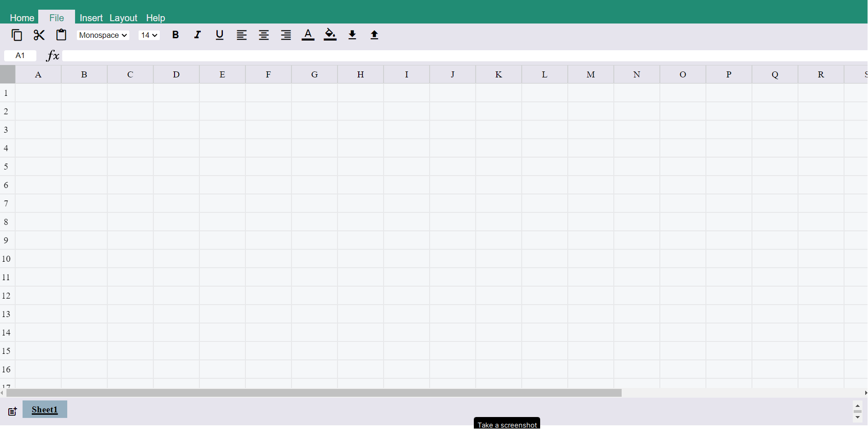Screen dimensions: 868x429
Task: Open the Help menu
Action: 155,18
